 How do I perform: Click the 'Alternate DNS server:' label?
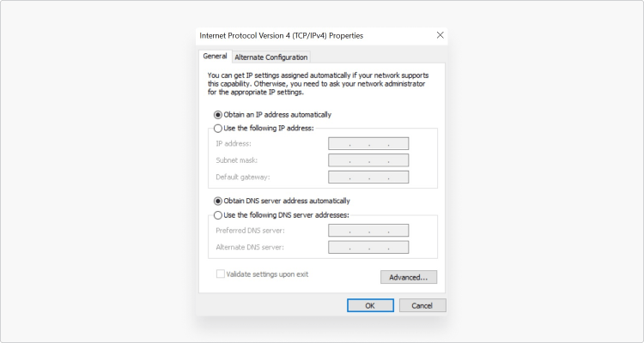click(x=250, y=248)
